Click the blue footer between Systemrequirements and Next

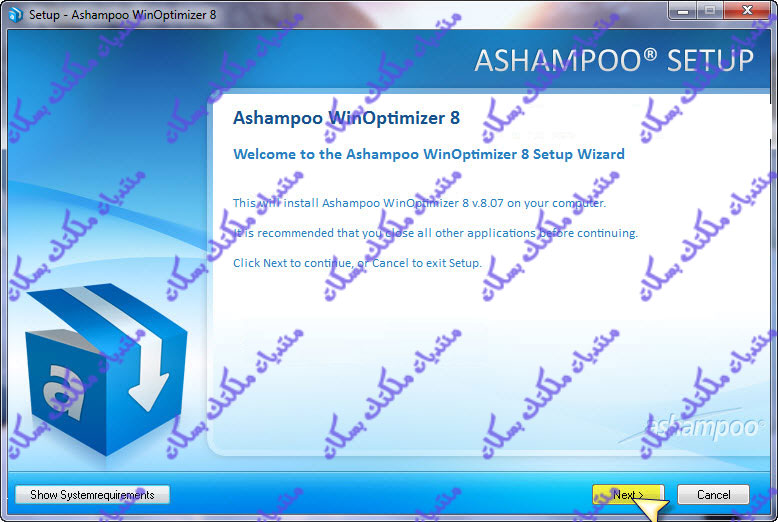point(380,494)
